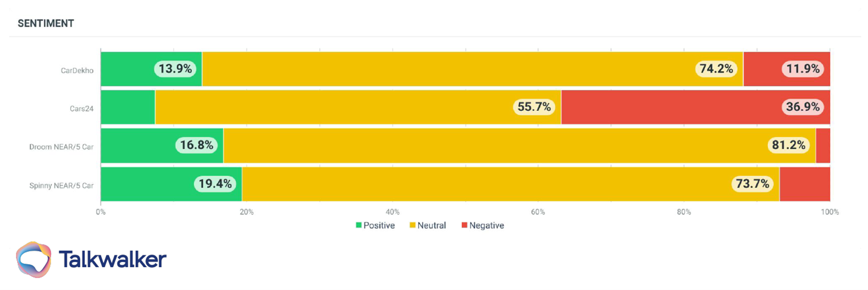This screenshot has width=868, height=290.
Task: Toggle the Neutral legend item
Action: point(427,225)
